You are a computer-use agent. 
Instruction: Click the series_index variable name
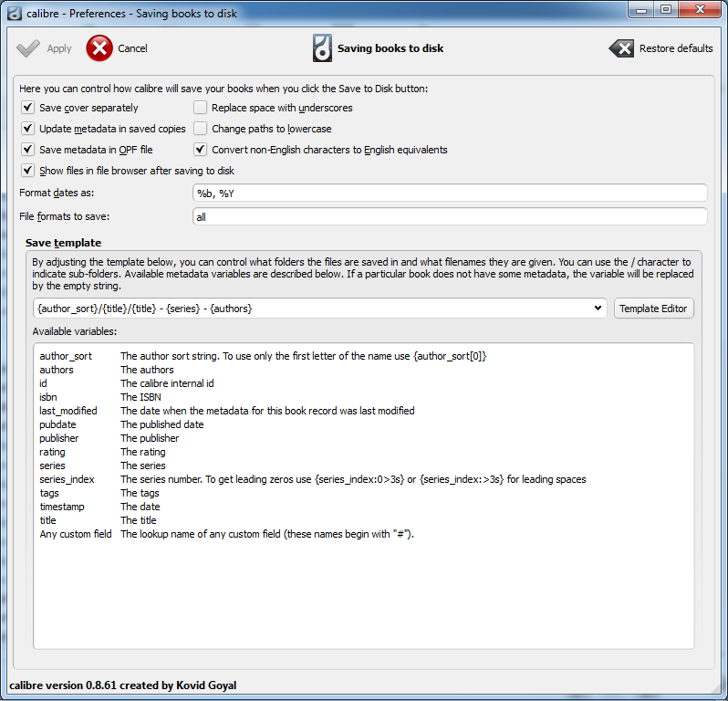67,479
